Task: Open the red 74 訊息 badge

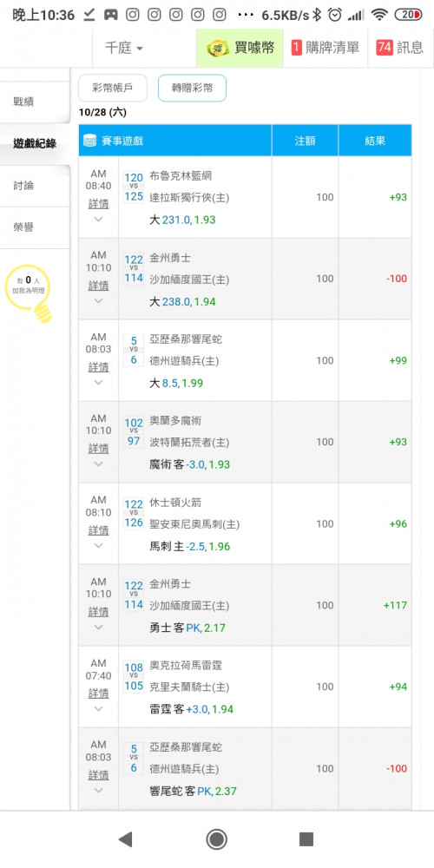Action: tap(385, 48)
